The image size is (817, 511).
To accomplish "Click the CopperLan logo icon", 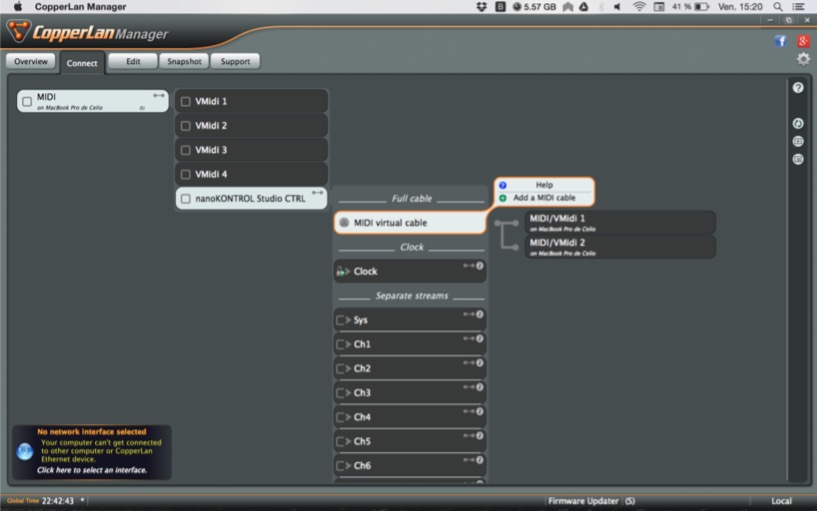I will [18, 32].
